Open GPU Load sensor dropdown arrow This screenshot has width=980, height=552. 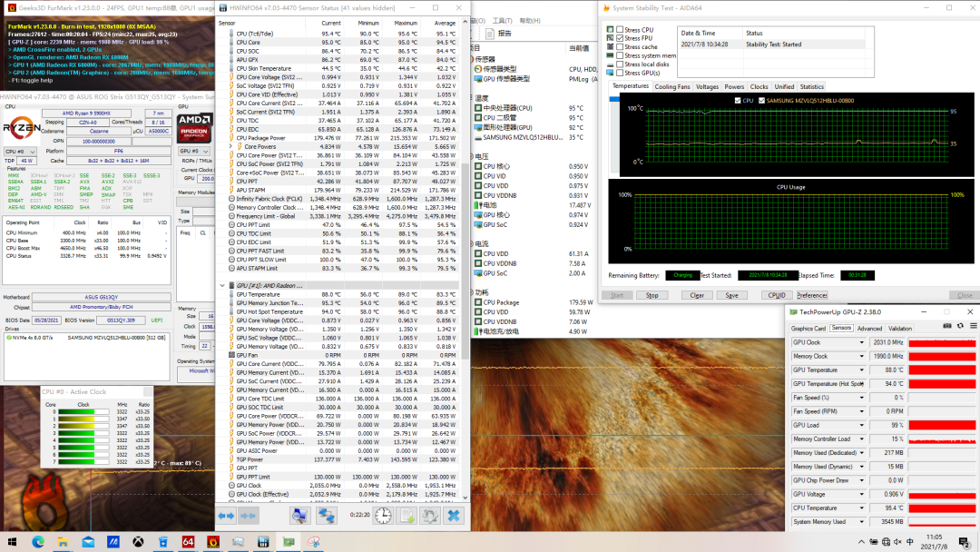[862, 425]
